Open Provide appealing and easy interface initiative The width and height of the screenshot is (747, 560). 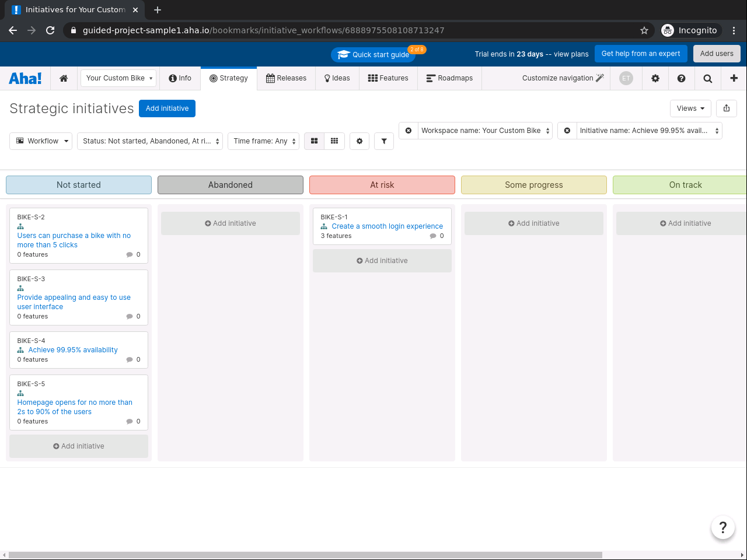74,302
